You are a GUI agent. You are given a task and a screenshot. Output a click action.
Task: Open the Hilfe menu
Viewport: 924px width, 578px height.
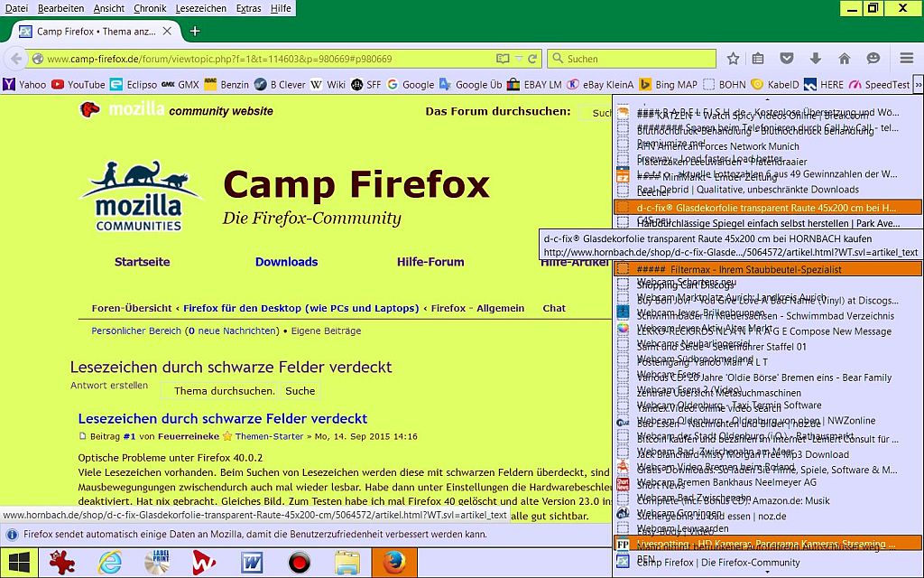pos(281,8)
